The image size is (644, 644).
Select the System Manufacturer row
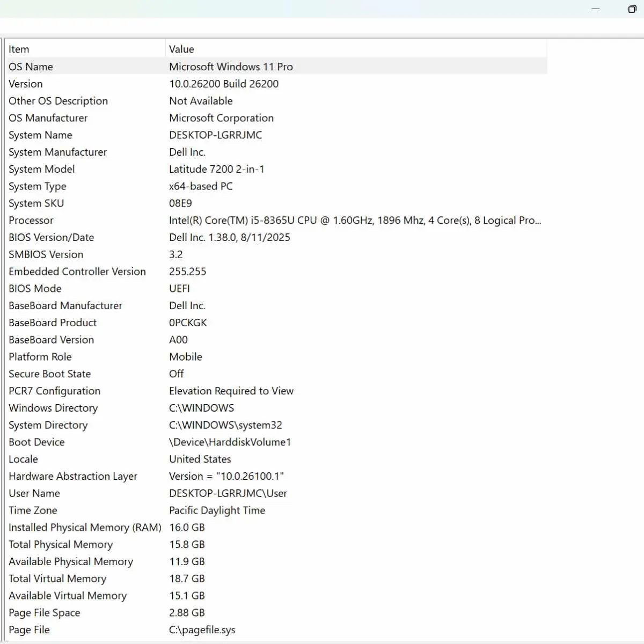(276, 152)
